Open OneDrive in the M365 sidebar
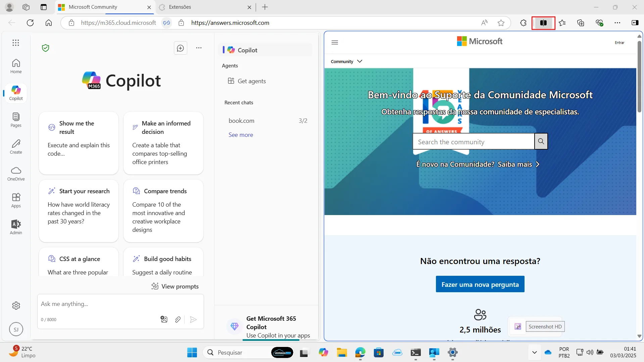The image size is (644, 362). (x=16, y=173)
